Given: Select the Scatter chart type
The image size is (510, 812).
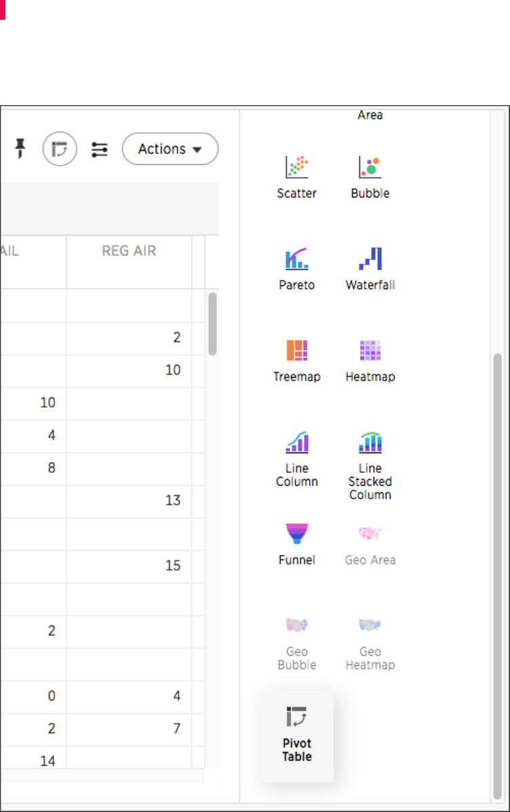Looking at the screenshot, I should pyautogui.click(x=296, y=177).
